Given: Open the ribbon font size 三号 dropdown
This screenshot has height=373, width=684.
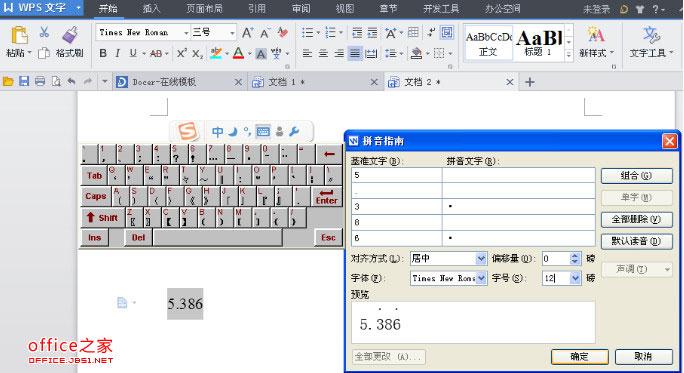Looking at the screenshot, I should click(x=233, y=33).
